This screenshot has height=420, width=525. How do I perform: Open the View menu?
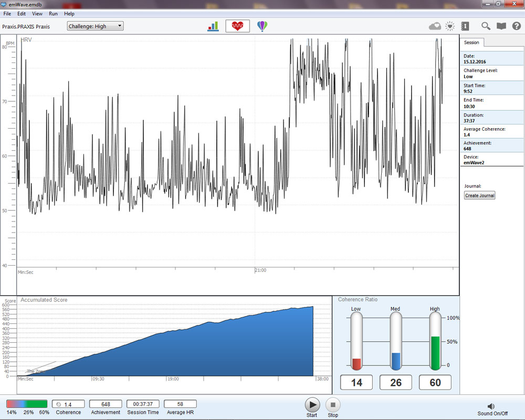point(37,14)
